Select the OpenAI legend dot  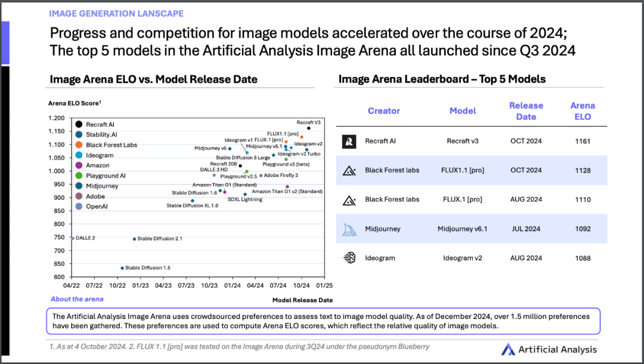coord(79,206)
